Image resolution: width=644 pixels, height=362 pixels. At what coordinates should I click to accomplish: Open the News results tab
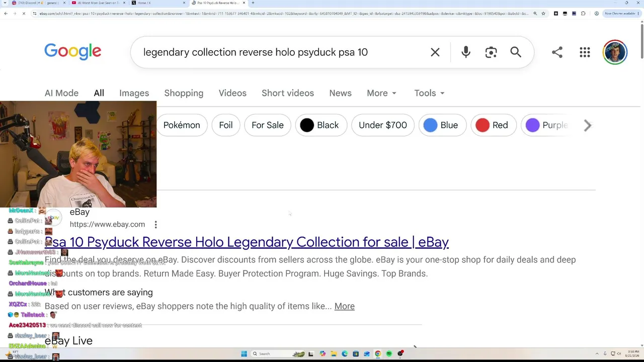(x=340, y=93)
